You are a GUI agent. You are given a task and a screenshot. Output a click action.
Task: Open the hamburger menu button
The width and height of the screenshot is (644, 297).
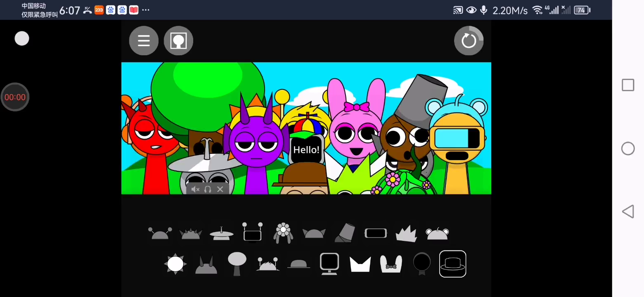pyautogui.click(x=144, y=41)
